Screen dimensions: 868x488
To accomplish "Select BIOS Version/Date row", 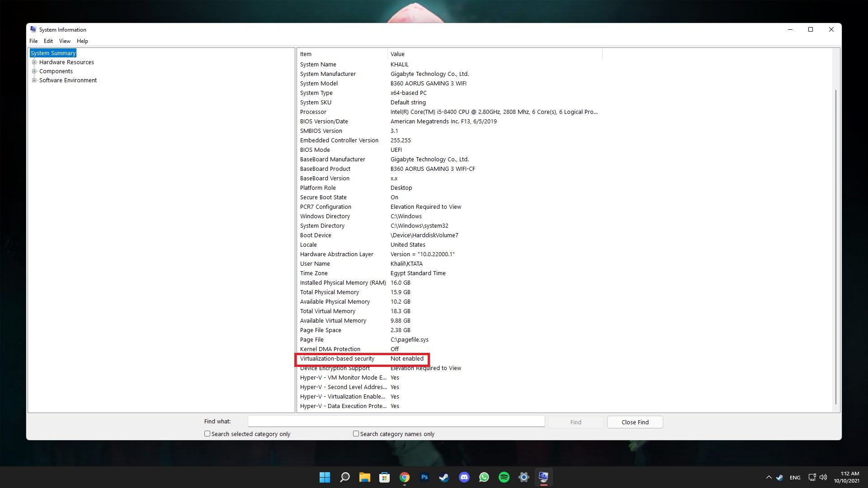I will (450, 121).
